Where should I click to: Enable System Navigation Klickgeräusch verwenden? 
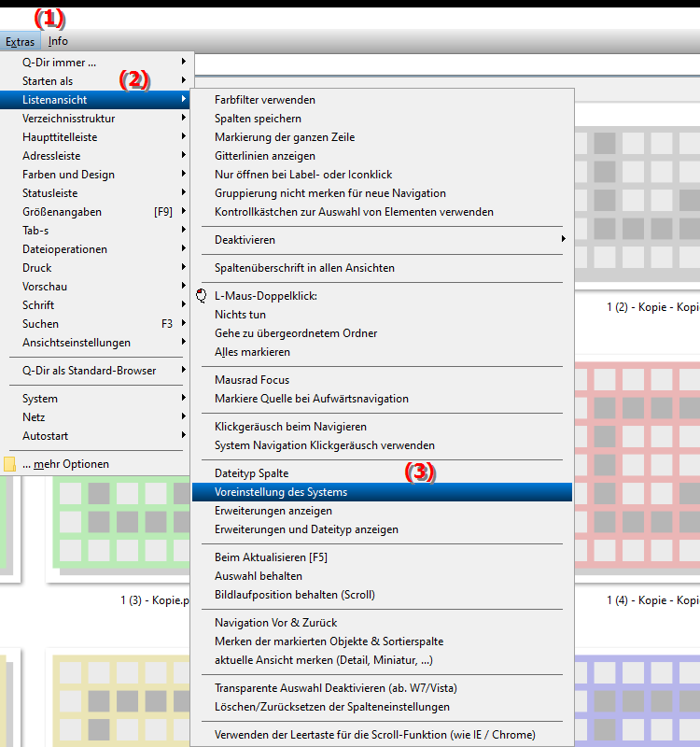(x=382, y=445)
